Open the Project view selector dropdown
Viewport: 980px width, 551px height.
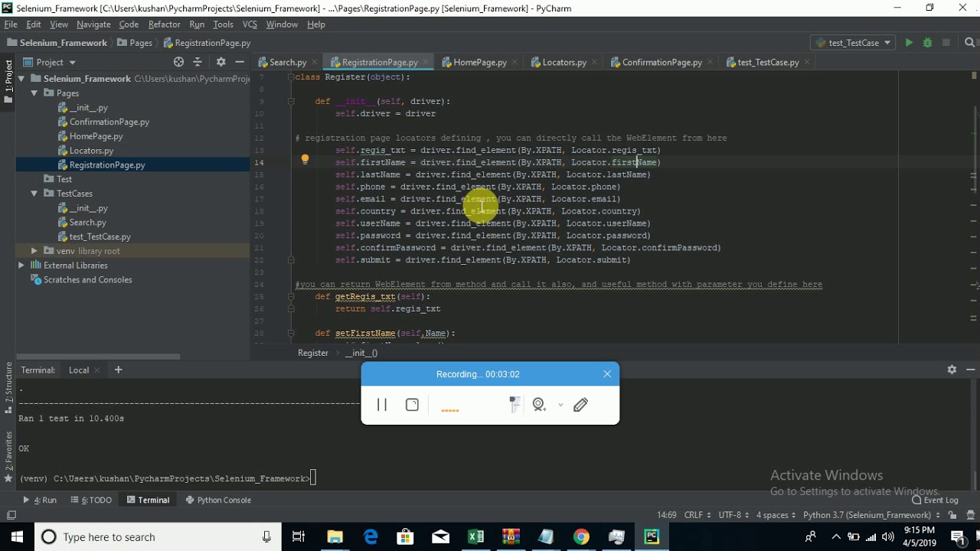[x=50, y=62]
